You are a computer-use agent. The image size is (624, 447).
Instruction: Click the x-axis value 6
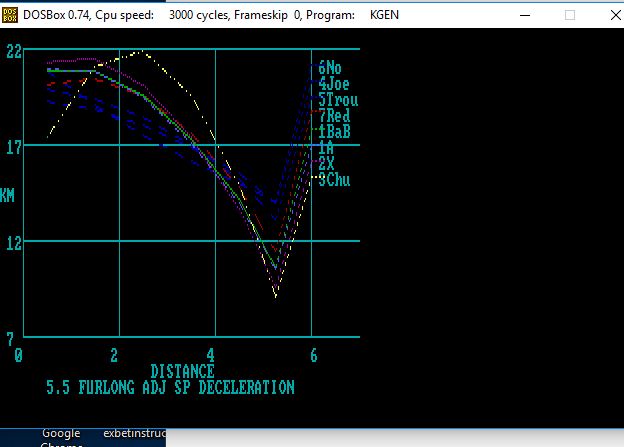click(x=314, y=355)
